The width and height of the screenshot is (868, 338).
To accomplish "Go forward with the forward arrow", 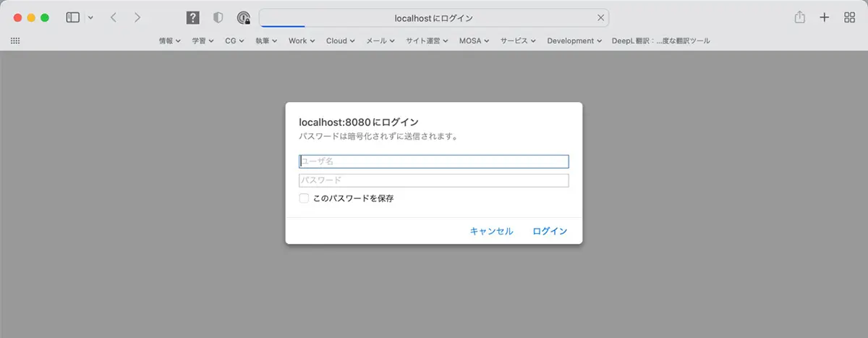I will pos(137,17).
